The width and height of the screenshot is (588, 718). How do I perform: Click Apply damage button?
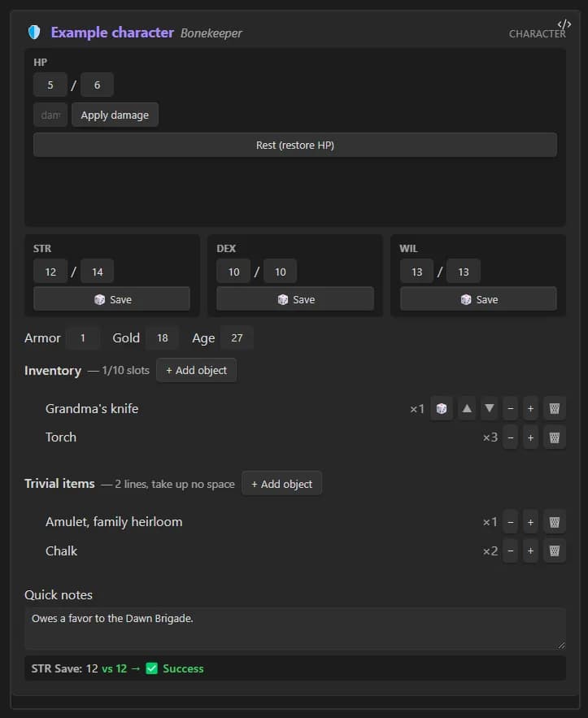(115, 115)
